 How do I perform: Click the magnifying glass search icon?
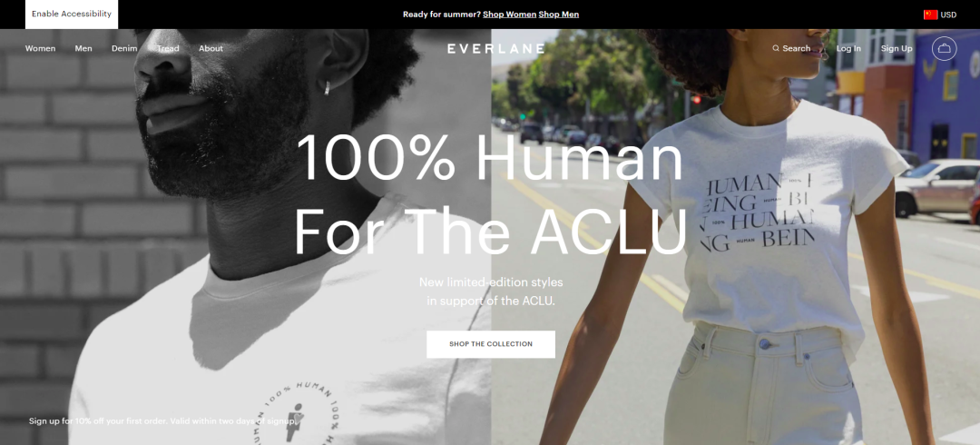(x=776, y=48)
